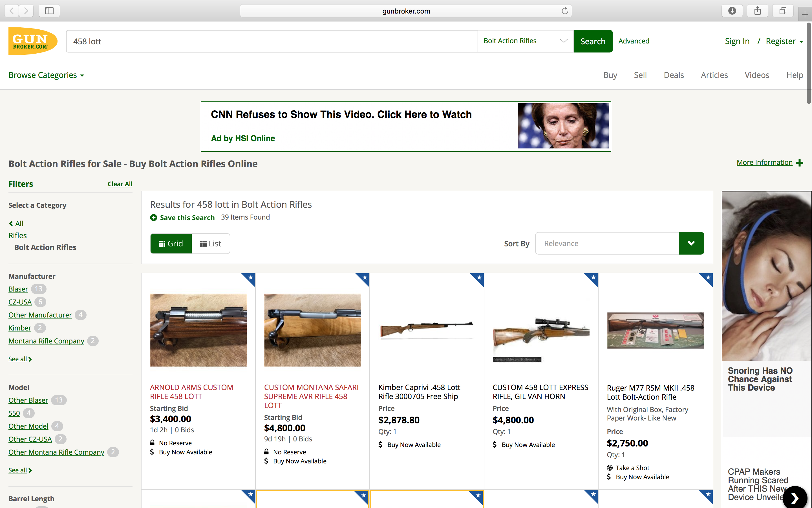Switch results to Grid view

coord(171,244)
